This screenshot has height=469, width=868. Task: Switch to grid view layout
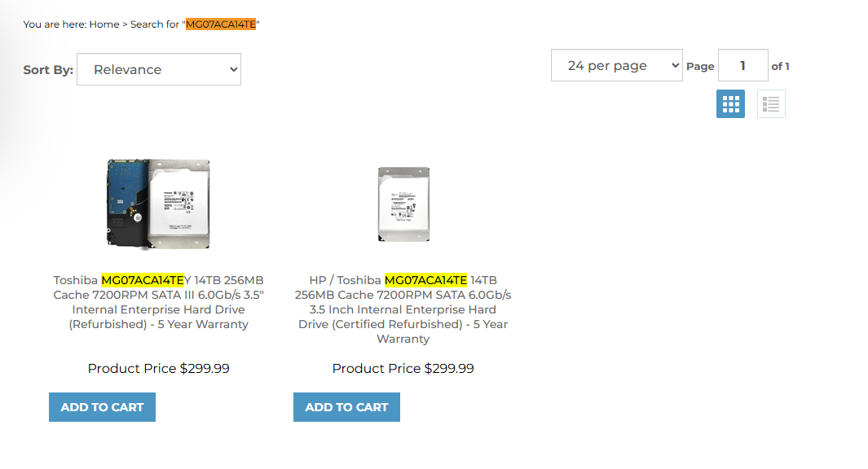(730, 103)
